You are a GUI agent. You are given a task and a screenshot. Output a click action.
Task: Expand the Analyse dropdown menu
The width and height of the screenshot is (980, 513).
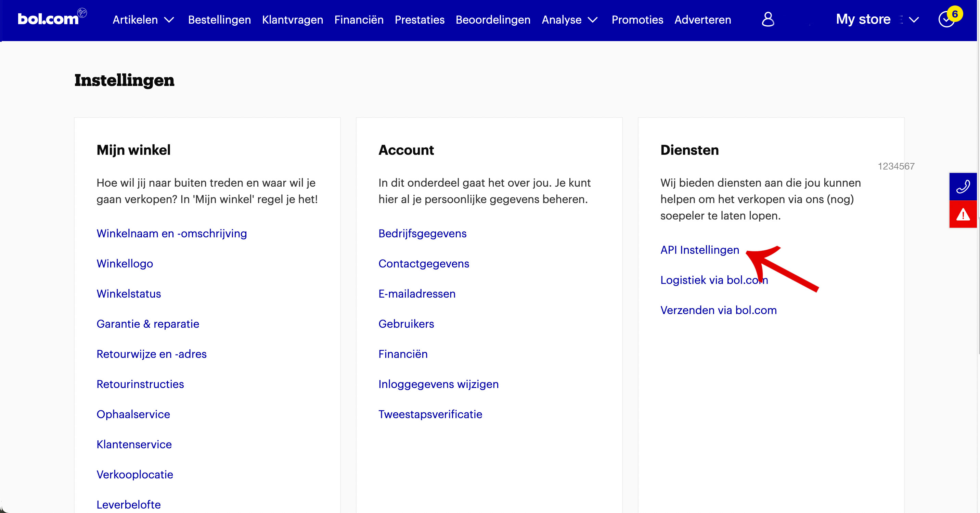(569, 20)
